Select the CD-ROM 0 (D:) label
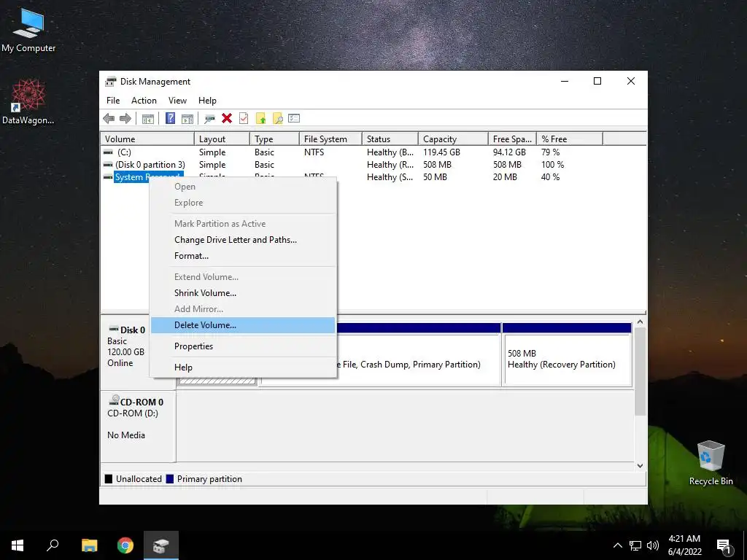This screenshot has height=560, width=747. coord(138,426)
